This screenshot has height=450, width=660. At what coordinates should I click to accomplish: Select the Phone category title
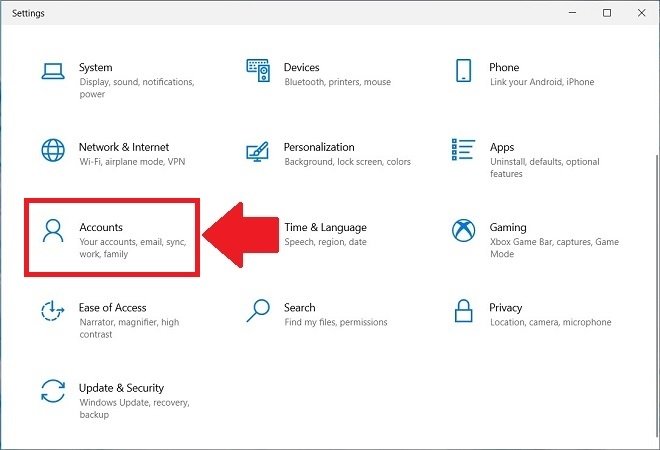tap(504, 67)
